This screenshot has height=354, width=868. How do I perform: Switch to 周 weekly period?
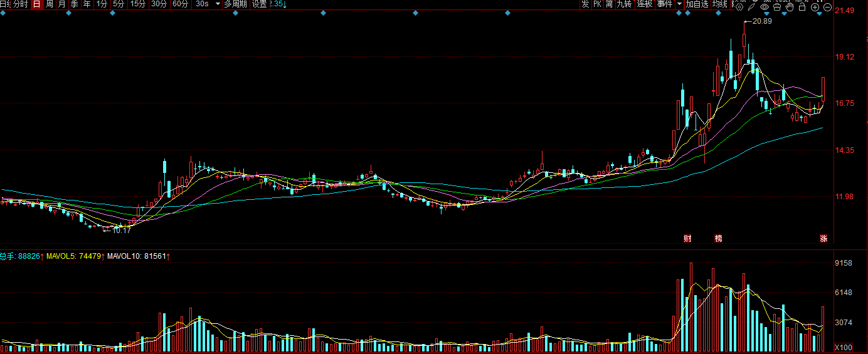click(49, 4)
